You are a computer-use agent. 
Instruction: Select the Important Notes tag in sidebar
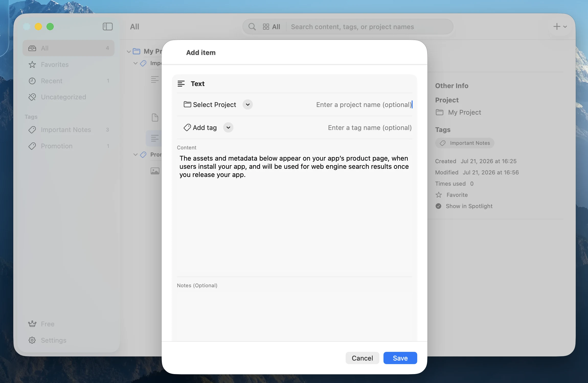point(68,130)
